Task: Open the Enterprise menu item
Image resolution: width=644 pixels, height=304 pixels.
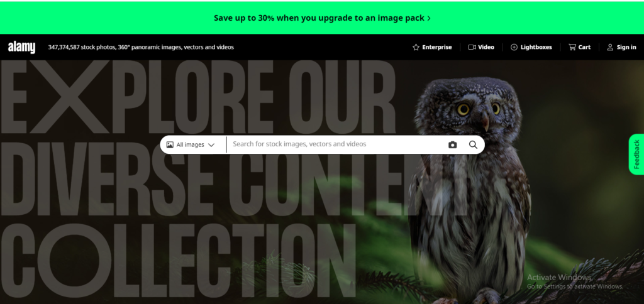Action: (432, 47)
